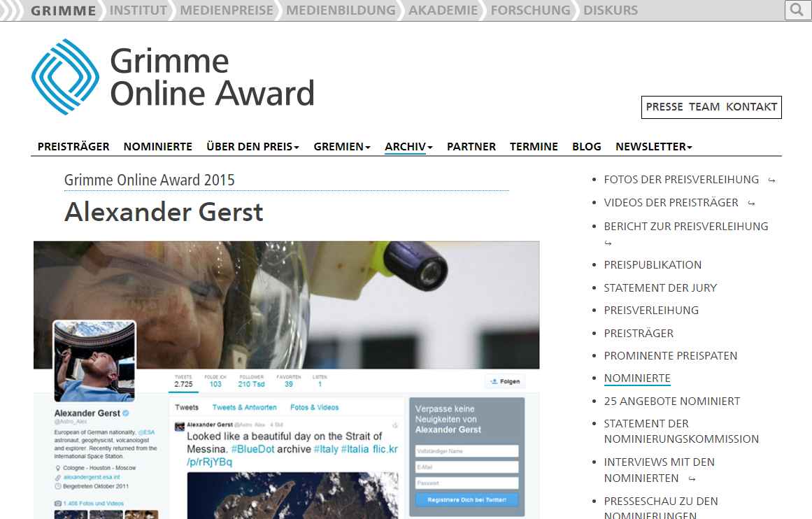
Task: Click the #BlueDot hashtag in tweet
Action: pos(252,449)
